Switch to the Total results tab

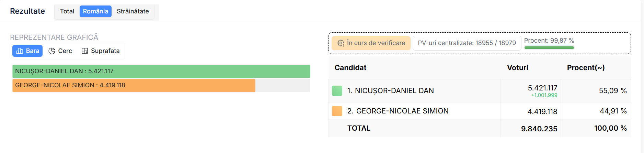(x=67, y=11)
